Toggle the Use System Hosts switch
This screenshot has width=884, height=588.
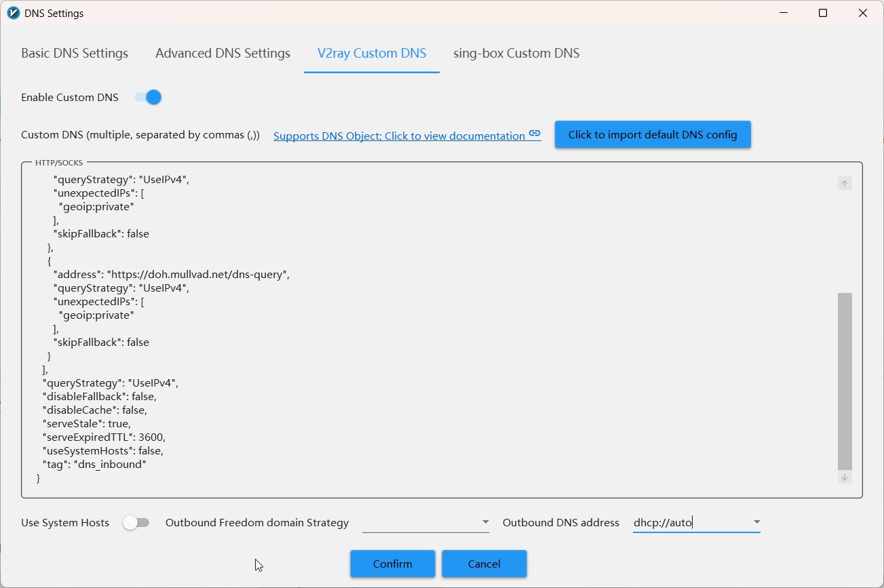click(136, 523)
